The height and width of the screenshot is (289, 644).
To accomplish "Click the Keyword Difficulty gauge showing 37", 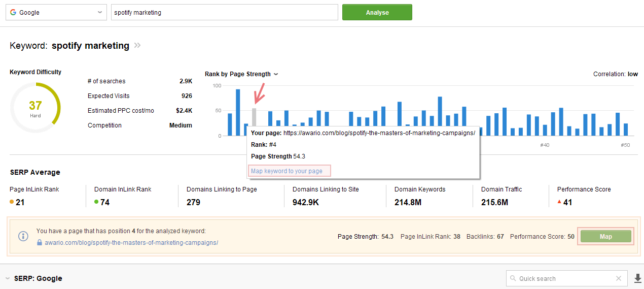I will [35, 108].
